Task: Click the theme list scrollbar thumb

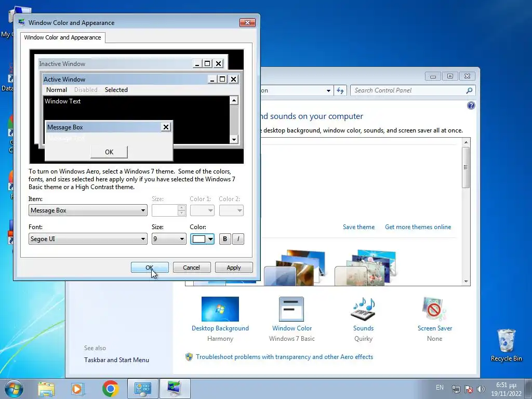Action: pyautogui.click(x=466, y=167)
